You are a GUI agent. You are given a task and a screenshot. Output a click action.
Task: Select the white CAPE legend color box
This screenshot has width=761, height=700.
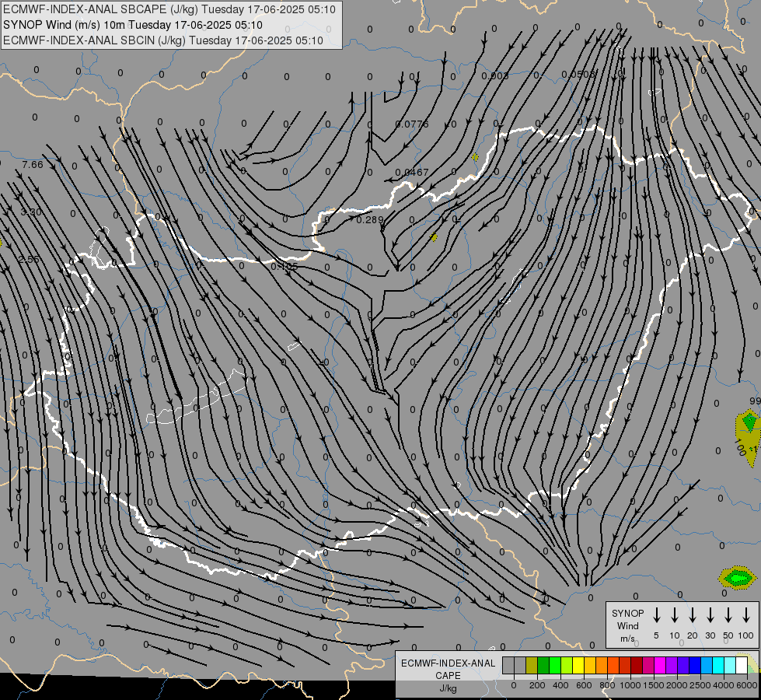741,665
